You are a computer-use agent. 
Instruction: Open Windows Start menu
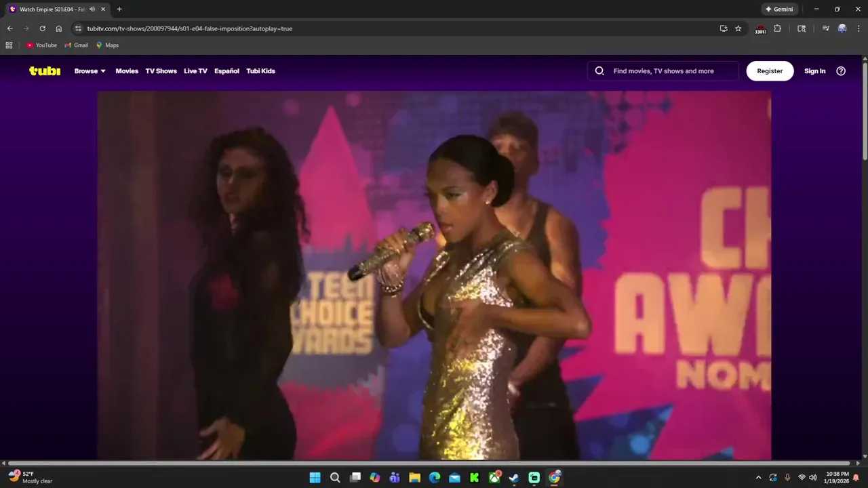click(x=315, y=478)
